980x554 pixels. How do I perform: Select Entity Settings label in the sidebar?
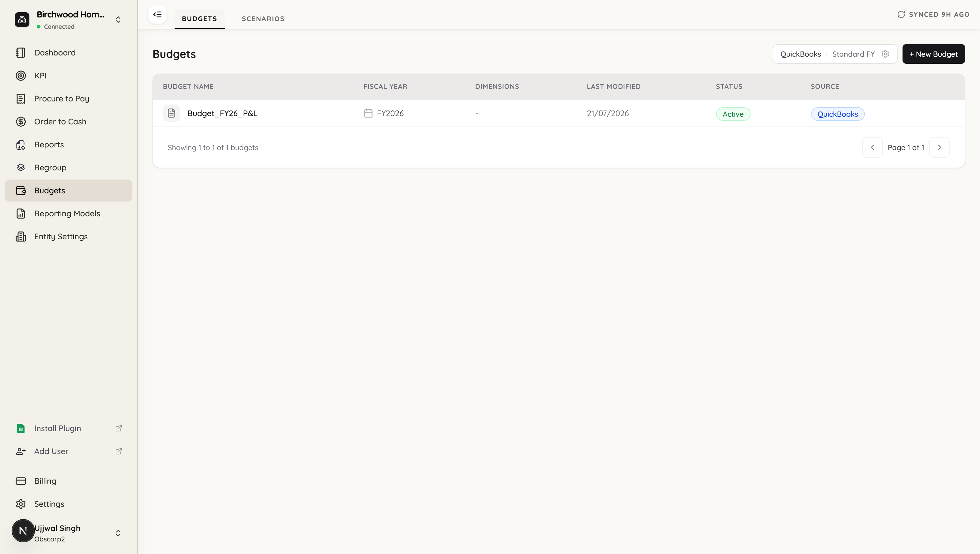pyautogui.click(x=61, y=237)
